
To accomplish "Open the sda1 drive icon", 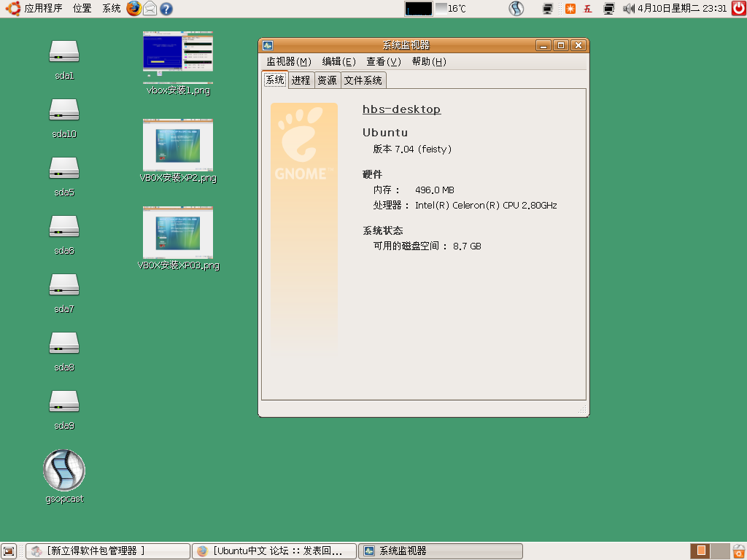I will coord(64,52).
